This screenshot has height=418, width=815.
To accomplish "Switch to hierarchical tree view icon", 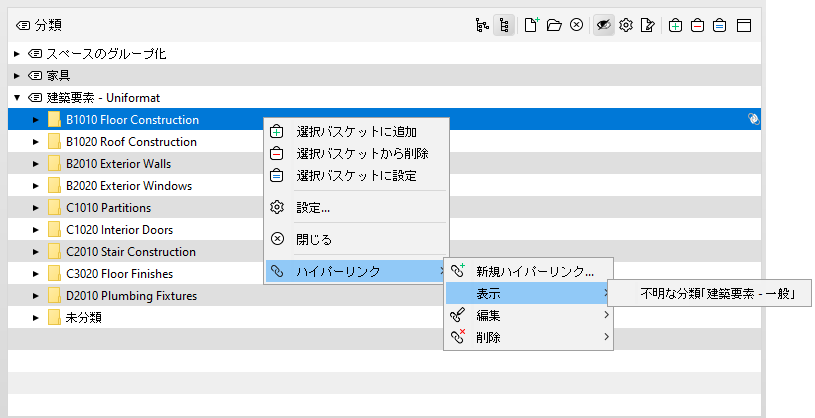I will [482, 25].
